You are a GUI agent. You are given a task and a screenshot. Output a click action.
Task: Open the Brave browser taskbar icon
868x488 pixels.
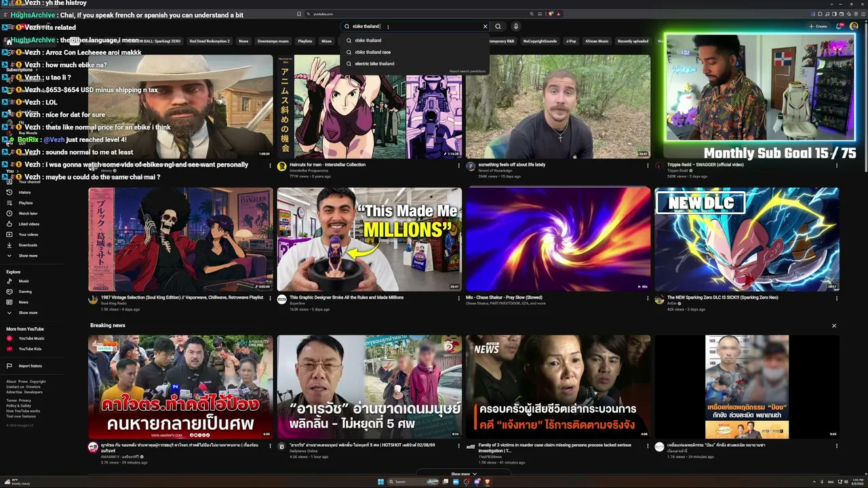pos(487,482)
